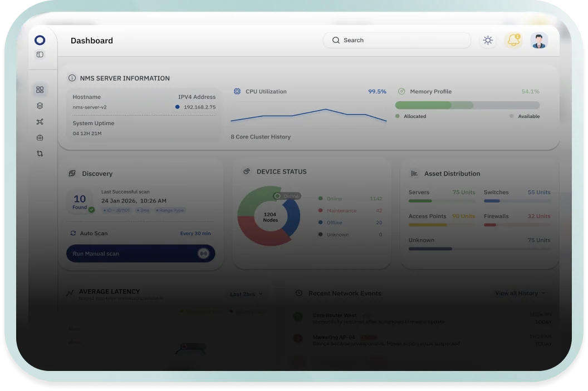Screen dimensions: 588x391
Task: Click the 99.5% CPU utilization value
Action: [378, 91]
